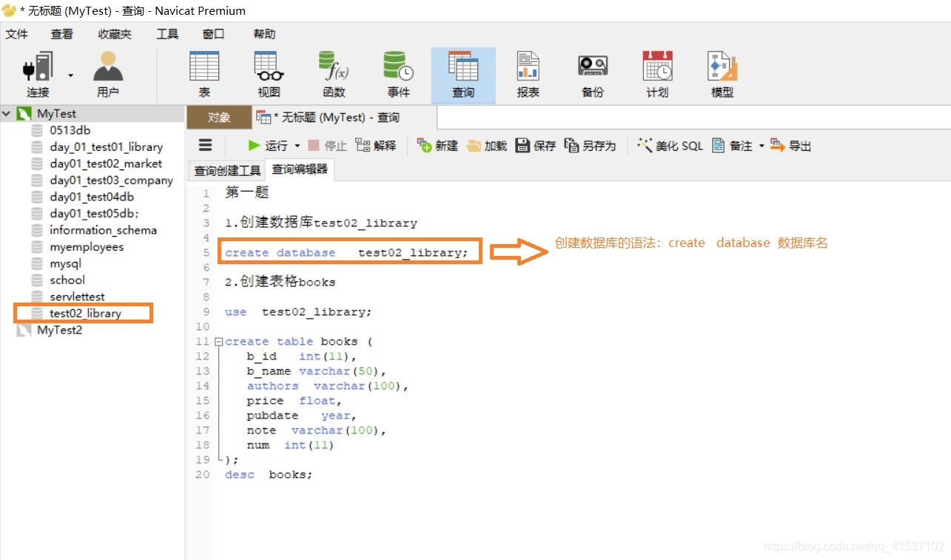Click the 加载 load button
The width and height of the screenshot is (951, 560).
[x=486, y=146]
